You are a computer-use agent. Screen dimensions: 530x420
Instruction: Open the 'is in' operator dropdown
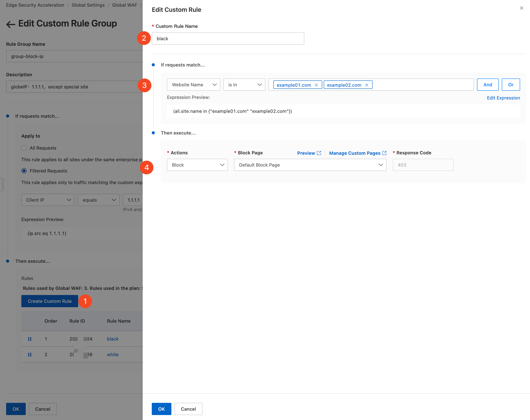coord(244,85)
